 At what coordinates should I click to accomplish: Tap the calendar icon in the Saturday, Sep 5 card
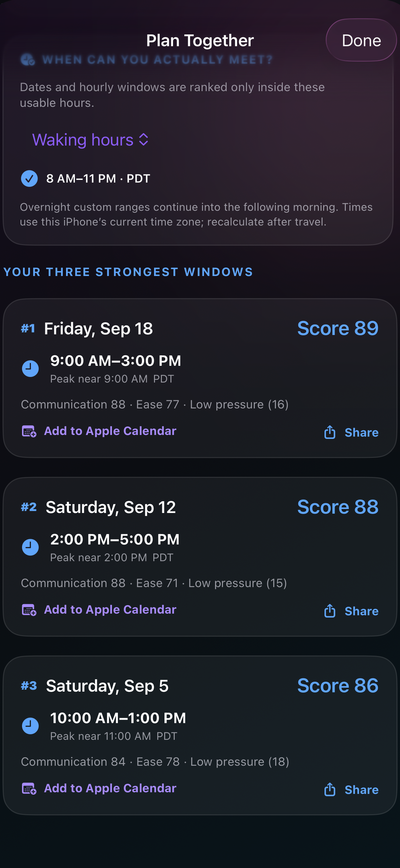tap(29, 788)
